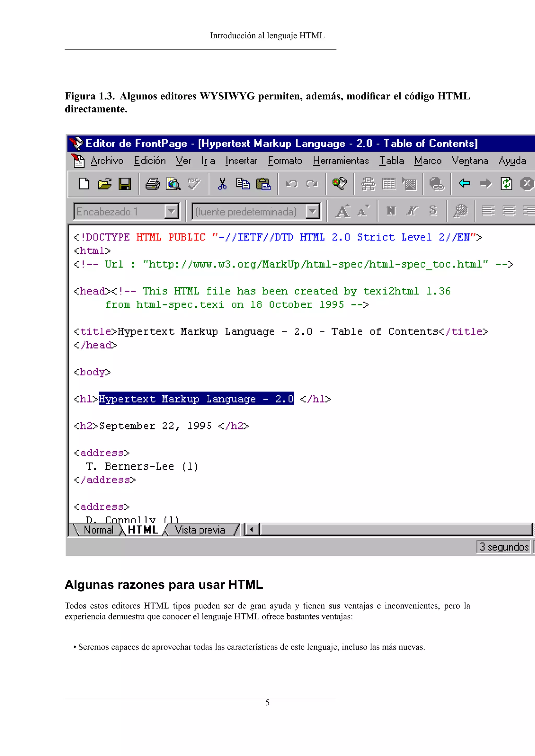Screen dimensions: 535x756
Task: Select the HTML view tab
Action: [x=143, y=530]
